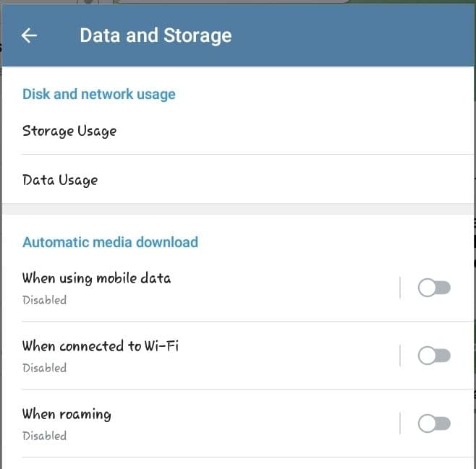Open 'When using mobile data' options
476x469 pixels.
click(x=200, y=288)
